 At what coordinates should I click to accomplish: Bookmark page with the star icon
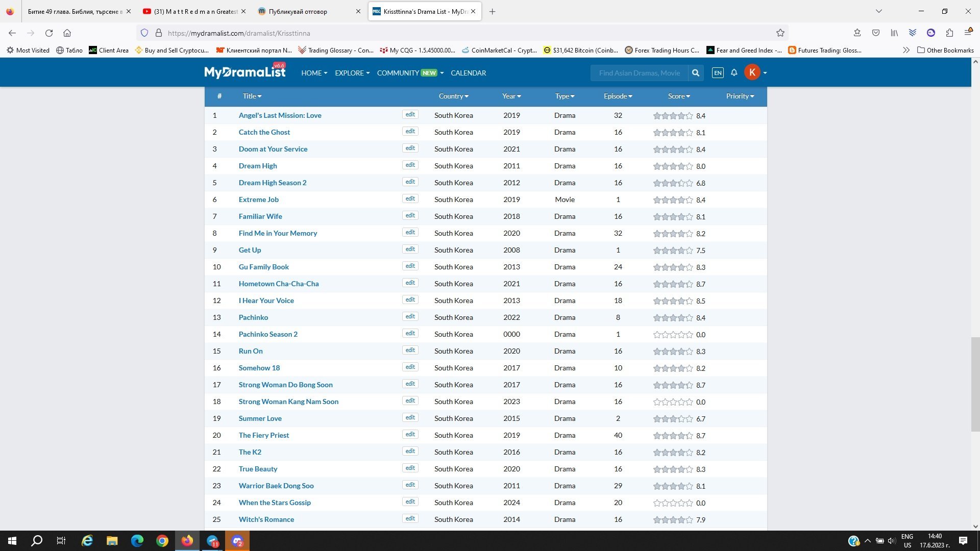(x=780, y=33)
